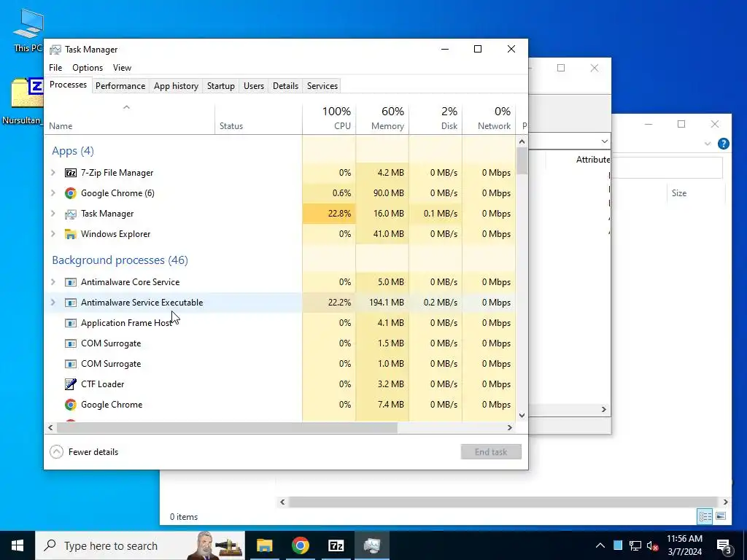Image resolution: width=747 pixels, height=560 pixels.
Task: Click the background Google Chrome process icon
Action: coord(71,405)
